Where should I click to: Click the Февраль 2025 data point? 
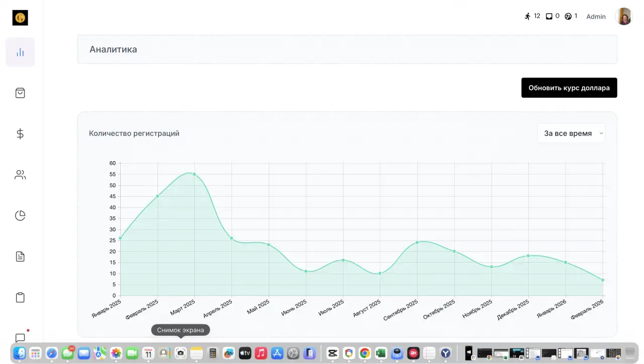pyautogui.click(x=157, y=196)
